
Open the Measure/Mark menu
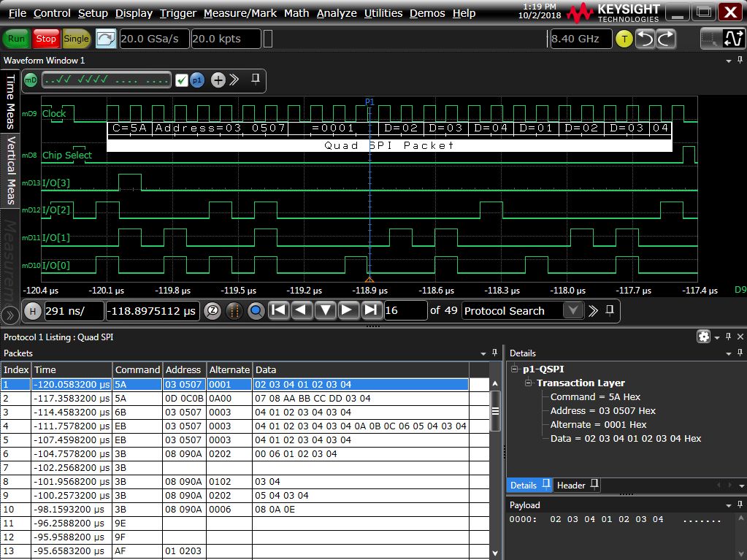pyautogui.click(x=240, y=13)
